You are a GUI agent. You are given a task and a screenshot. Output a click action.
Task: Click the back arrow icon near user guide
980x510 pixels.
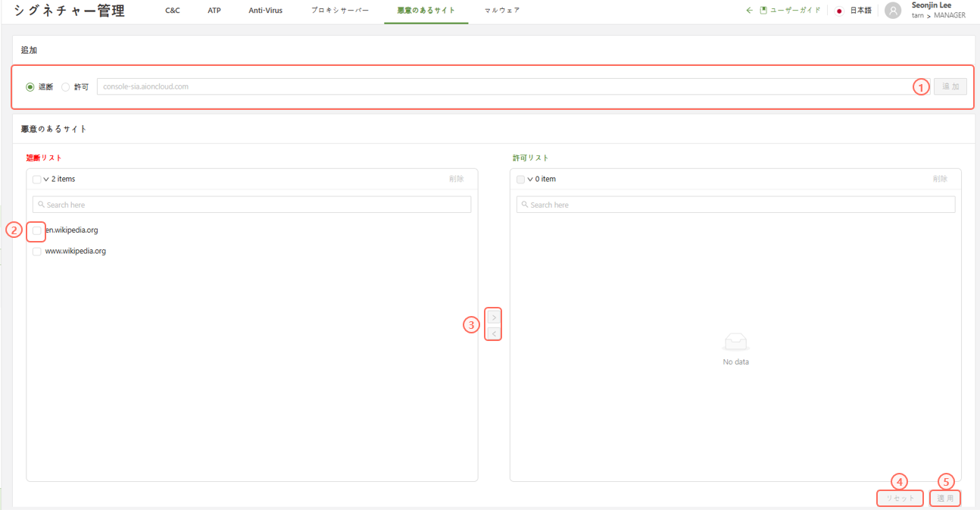(749, 11)
